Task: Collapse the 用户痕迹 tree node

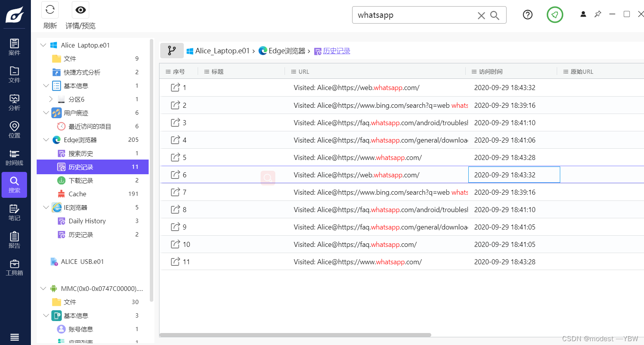Action: pos(46,113)
